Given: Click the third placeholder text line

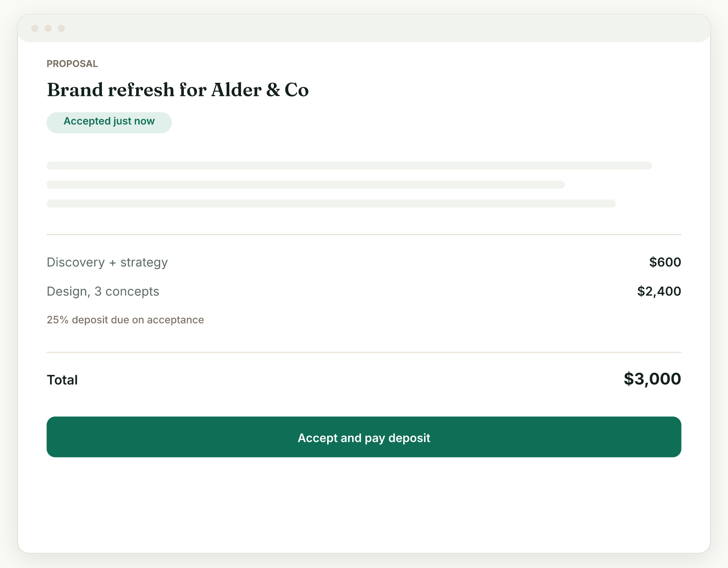Looking at the screenshot, I should [331, 203].
